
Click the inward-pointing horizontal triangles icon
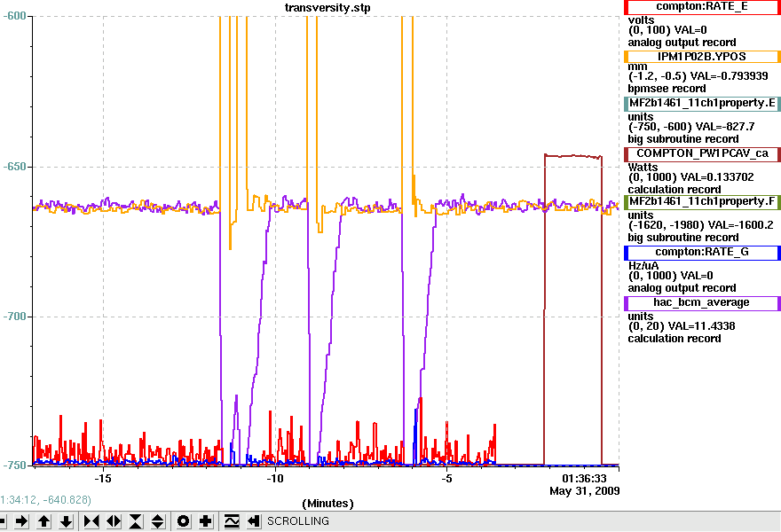(x=91, y=521)
